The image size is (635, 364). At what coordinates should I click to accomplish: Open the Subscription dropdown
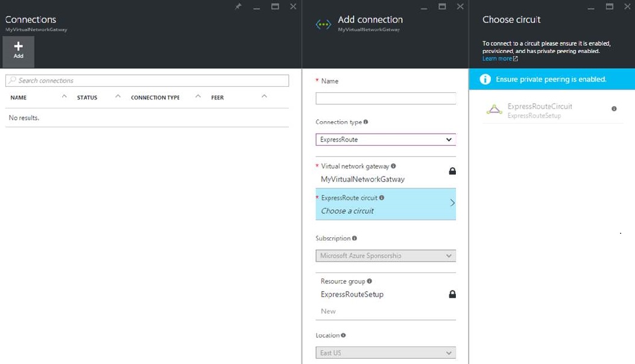tap(385, 256)
